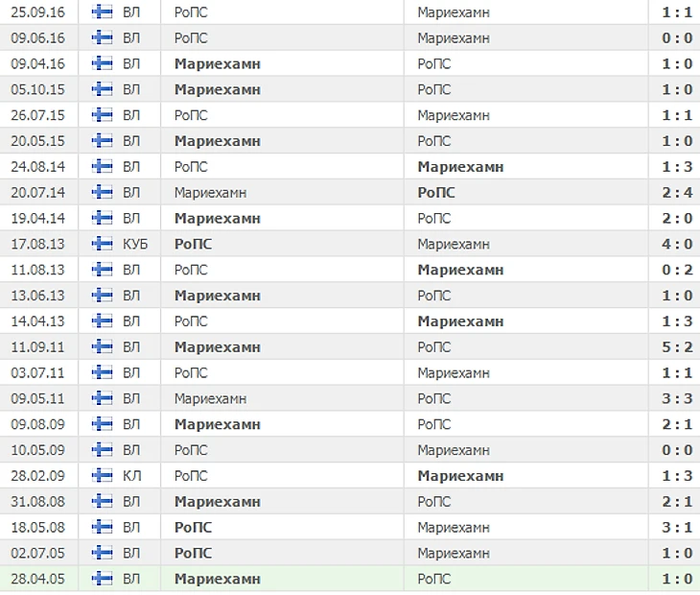Click away team Мариехамн in 28.02.09 row
Screen dimensions: 700x595
pos(460,476)
